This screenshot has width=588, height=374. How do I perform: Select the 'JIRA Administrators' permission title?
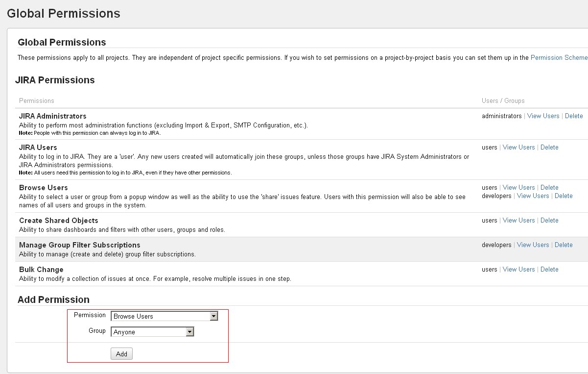53,116
